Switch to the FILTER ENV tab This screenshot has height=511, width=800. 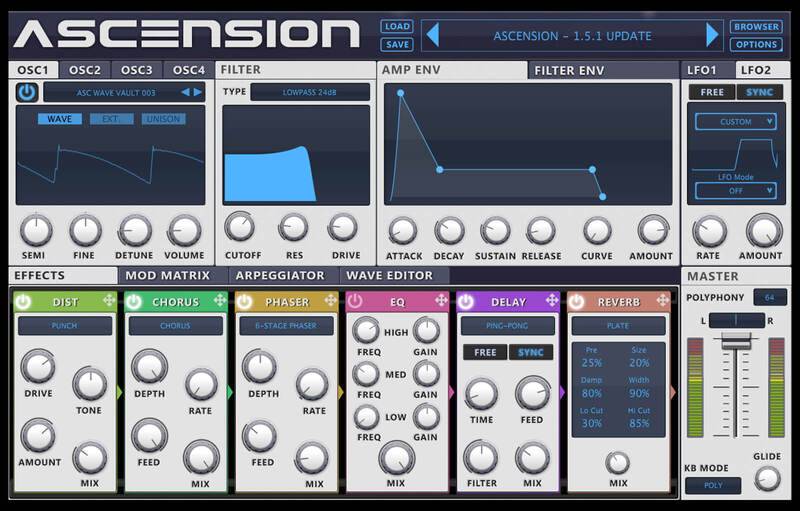(604, 70)
